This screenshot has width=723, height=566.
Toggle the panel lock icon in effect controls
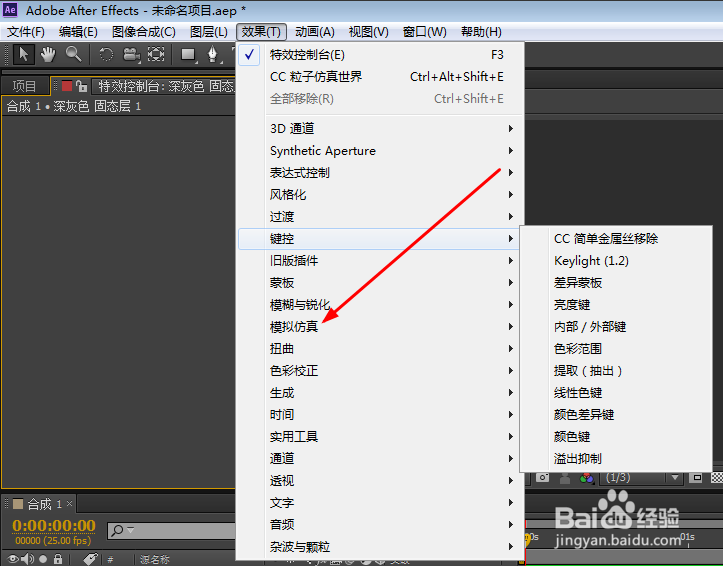(82, 86)
